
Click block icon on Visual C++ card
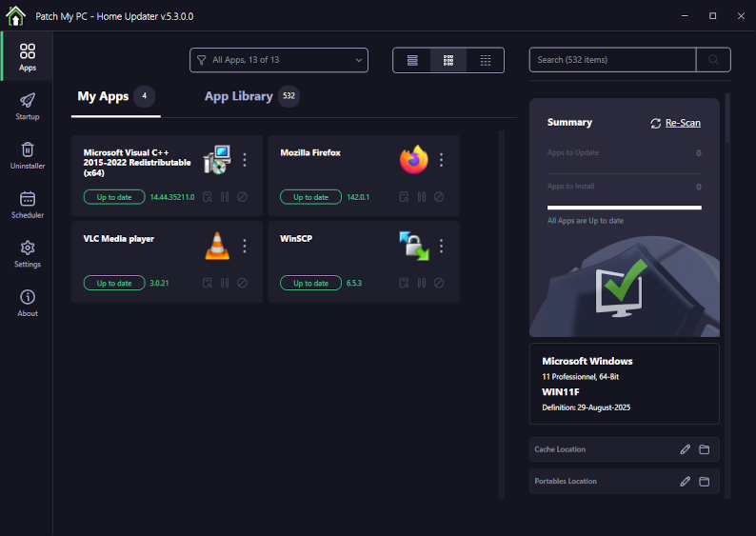point(242,197)
